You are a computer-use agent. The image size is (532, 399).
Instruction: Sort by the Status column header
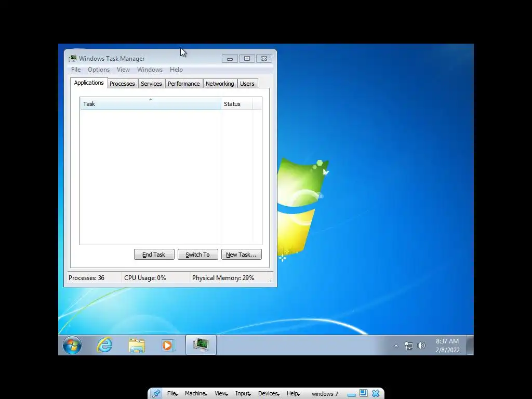pyautogui.click(x=236, y=104)
